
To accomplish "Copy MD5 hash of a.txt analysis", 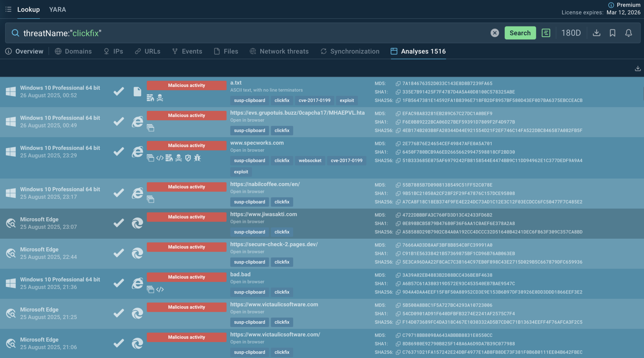I will click(x=398, y=84).
